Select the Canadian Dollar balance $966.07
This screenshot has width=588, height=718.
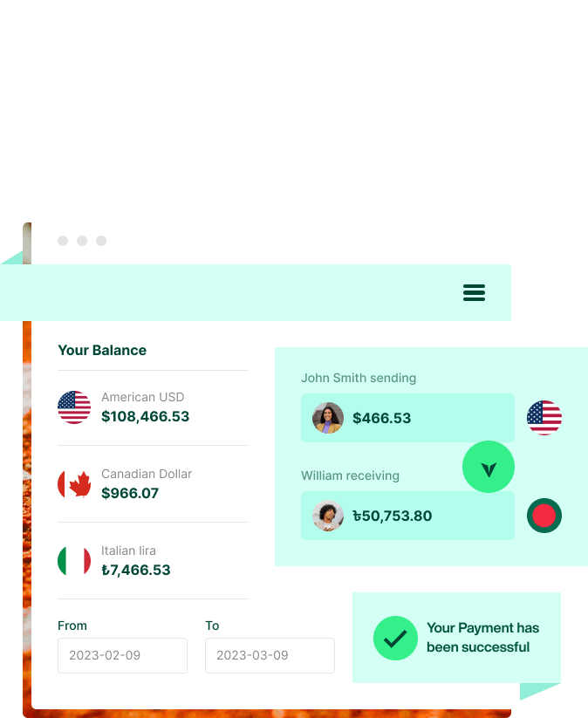point(130,493)
